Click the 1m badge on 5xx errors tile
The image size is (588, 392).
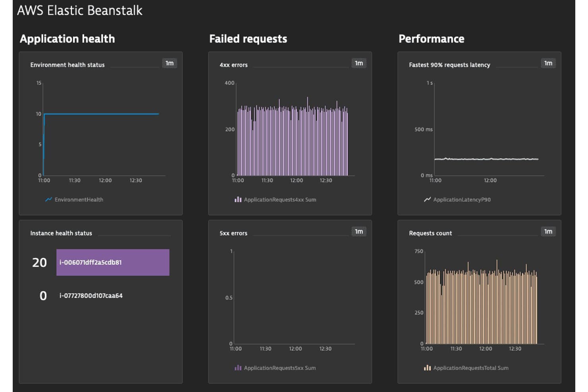tap(359, 232)
